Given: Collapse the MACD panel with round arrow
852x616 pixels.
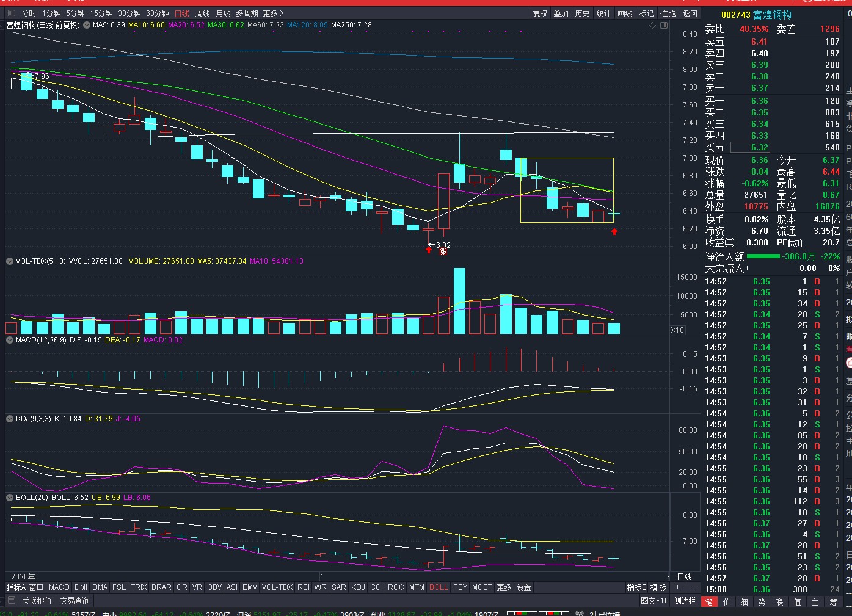Looking at the screenshot, I should [10, 340].
